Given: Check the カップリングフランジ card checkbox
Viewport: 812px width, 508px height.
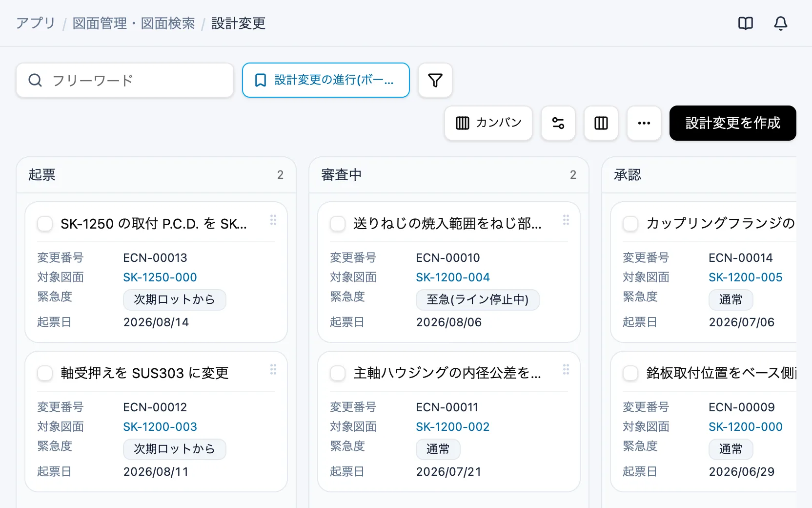Looking at the screenshot, I should click(x=630, y=224).
